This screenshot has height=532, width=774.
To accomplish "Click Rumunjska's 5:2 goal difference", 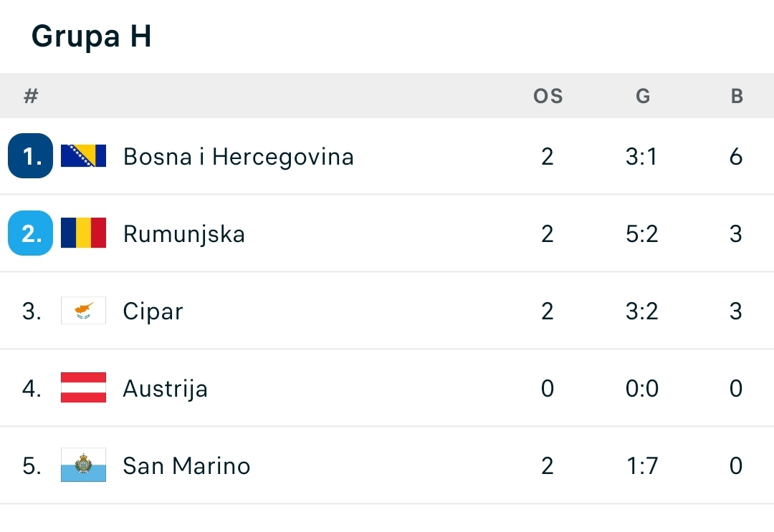I will point(641,233).
